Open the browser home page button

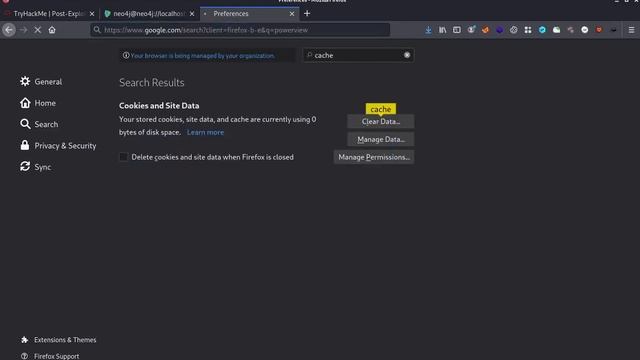pyautogui.click(x=52, y=30)
